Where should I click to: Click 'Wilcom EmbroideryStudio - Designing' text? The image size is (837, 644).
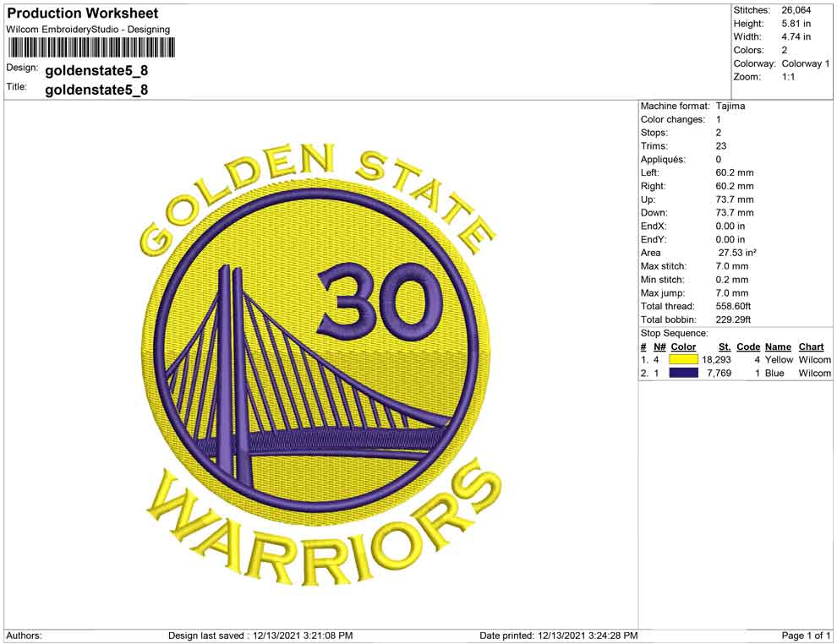(x=88, y=30)
